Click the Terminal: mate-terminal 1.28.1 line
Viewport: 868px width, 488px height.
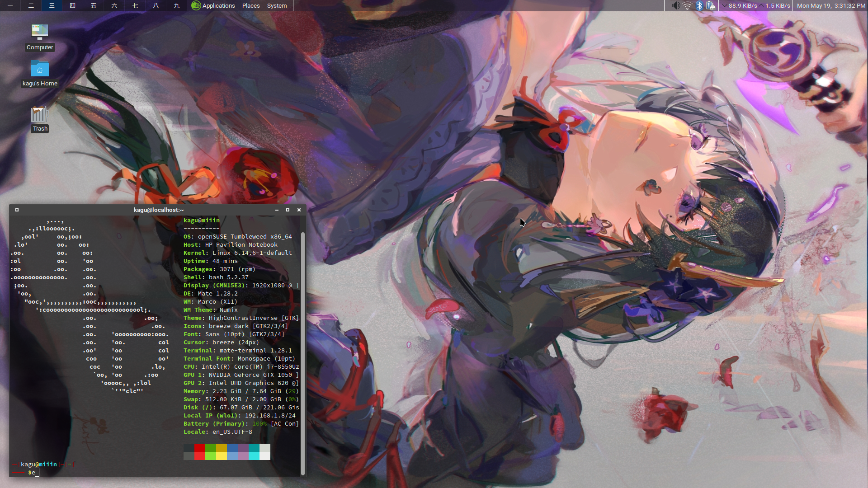click(238, 350)
